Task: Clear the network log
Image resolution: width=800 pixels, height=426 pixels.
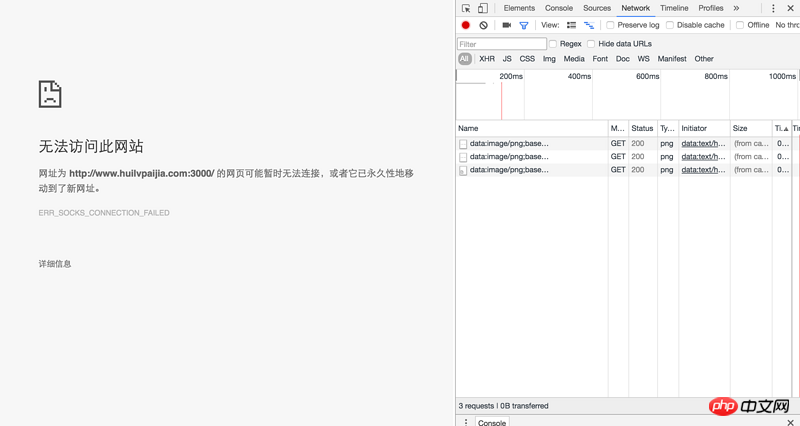Action: coord(483,25)
